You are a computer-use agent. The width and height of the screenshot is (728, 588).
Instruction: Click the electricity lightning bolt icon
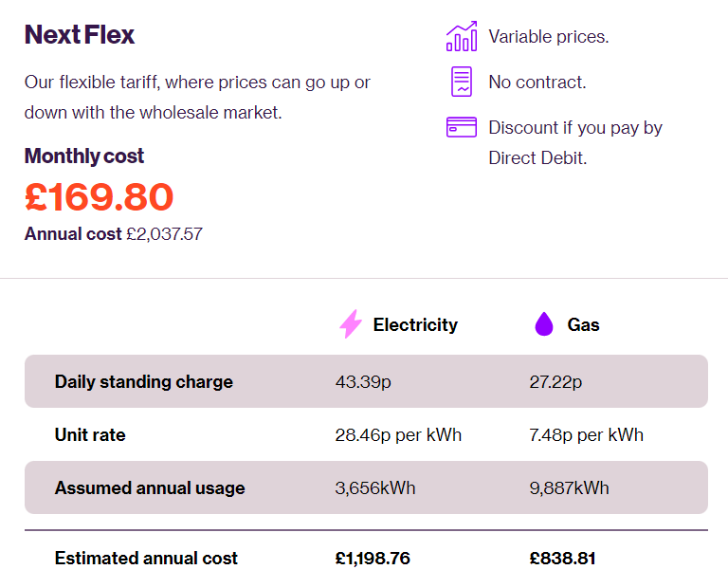click(x=351, y=323)
